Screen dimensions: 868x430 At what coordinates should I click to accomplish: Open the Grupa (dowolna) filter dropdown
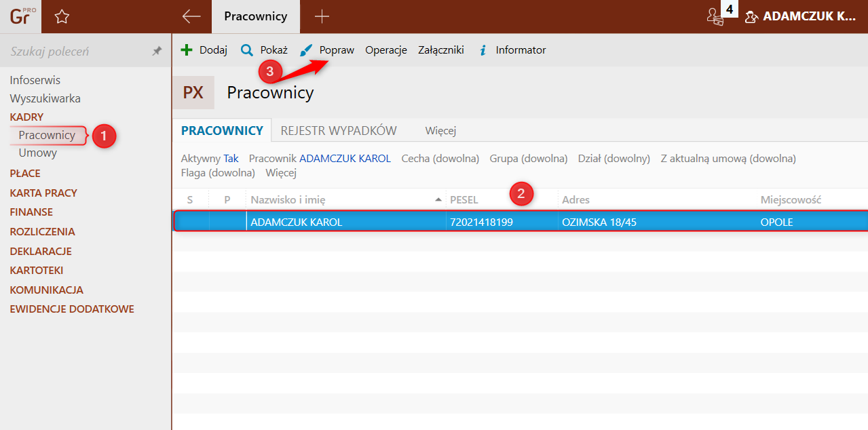tap(529, 158)
